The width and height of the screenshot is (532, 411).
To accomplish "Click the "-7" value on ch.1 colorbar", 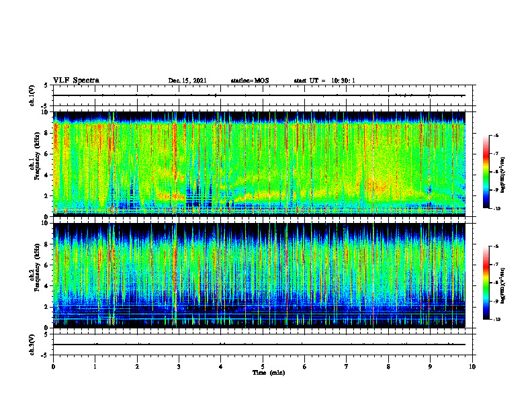I will (x=496, y=154).
